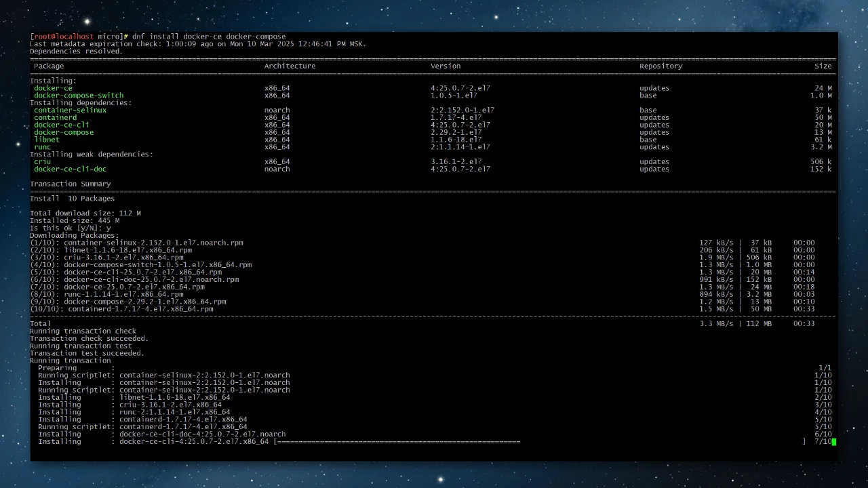Click the 'Is this ok [y/N]: y' prompt

tap(71, 228)
